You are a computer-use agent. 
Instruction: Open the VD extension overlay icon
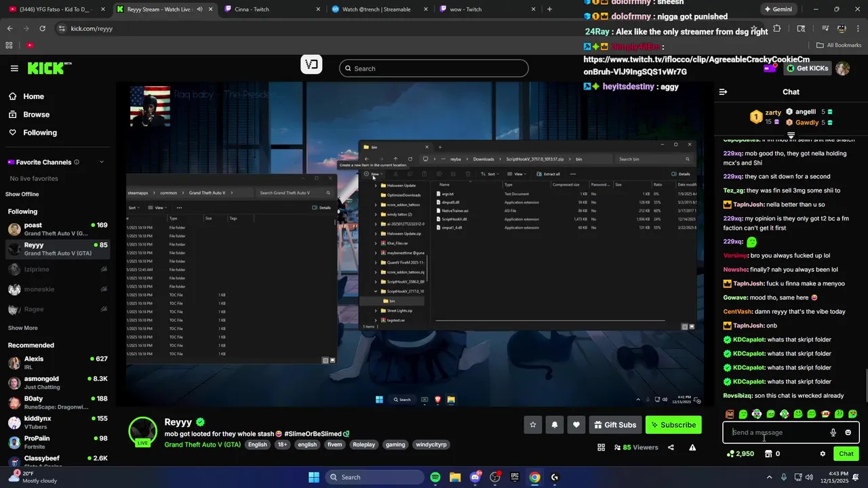311,65
